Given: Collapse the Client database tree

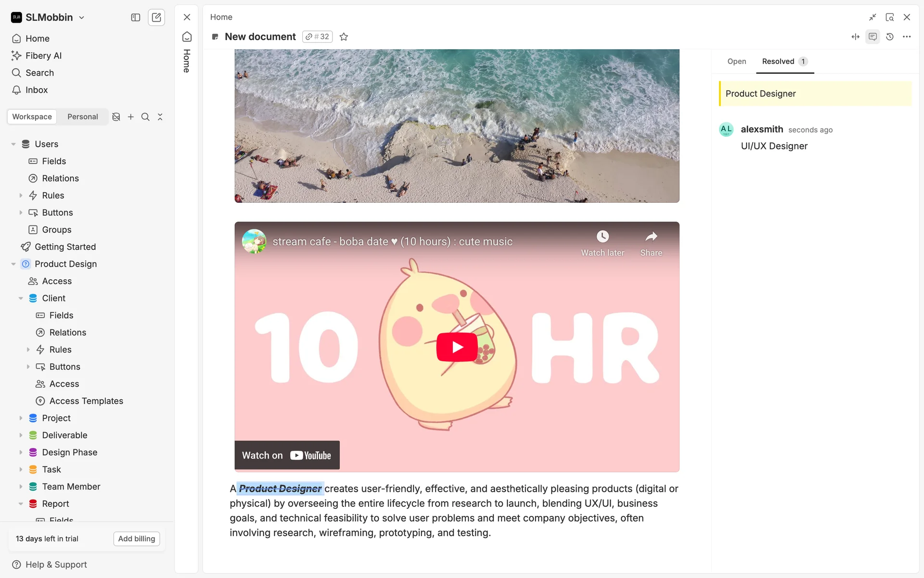Looking at the screenshot, I should tap(21, 298).
